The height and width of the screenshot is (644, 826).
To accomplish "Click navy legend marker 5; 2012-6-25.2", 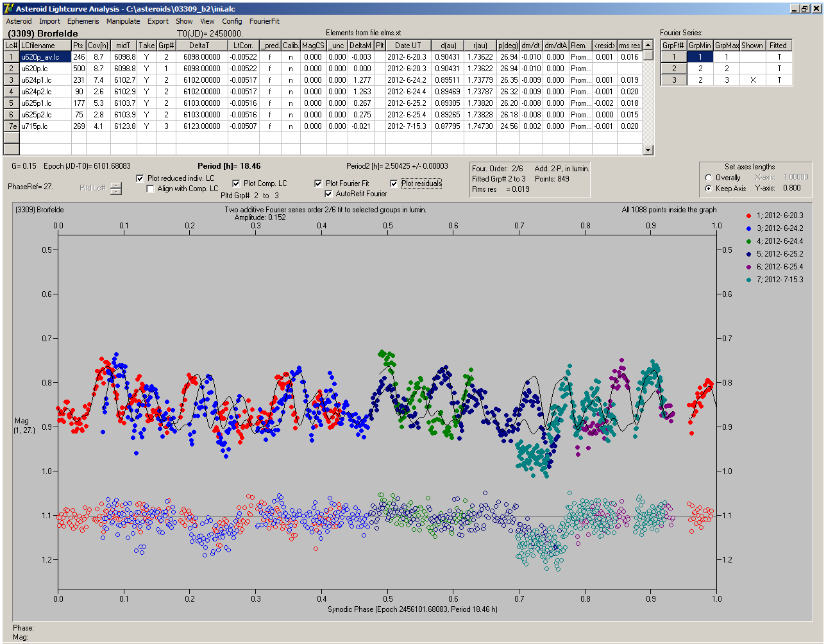I will [x=750, y=254].
